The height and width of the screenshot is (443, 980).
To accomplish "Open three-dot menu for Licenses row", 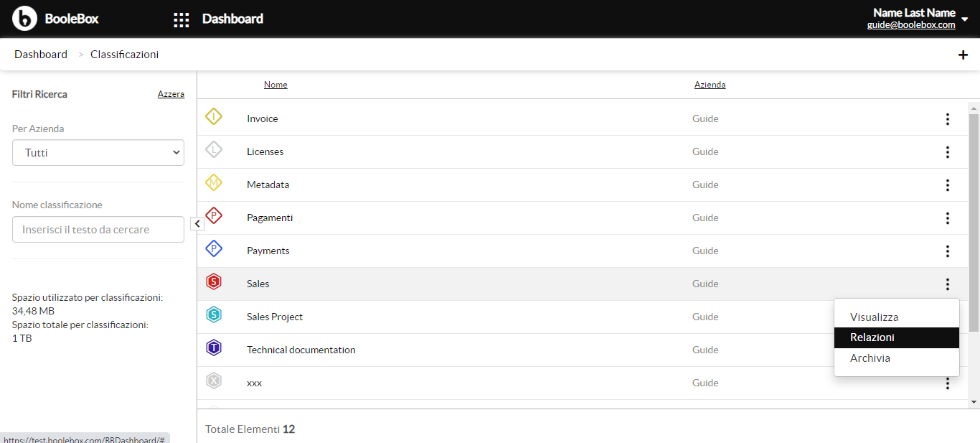I will (948, 152).
